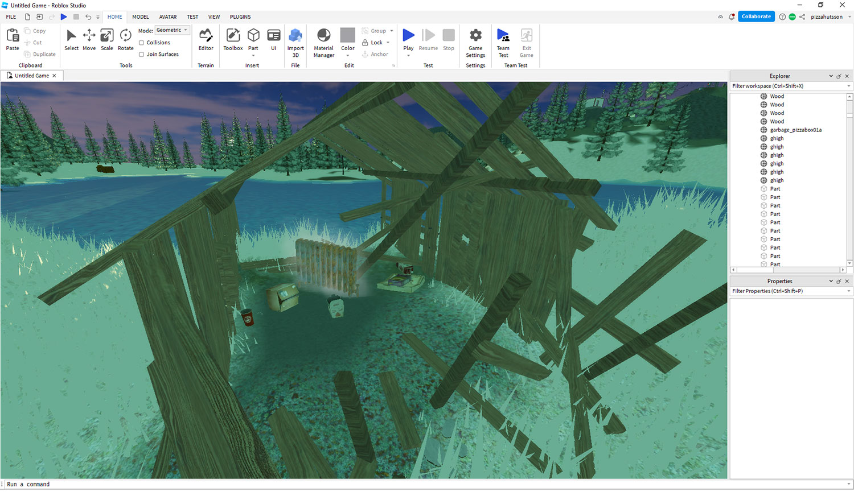Select the Move tool
The width and height of the screenshot is (854, 504).
coord(89,39)
